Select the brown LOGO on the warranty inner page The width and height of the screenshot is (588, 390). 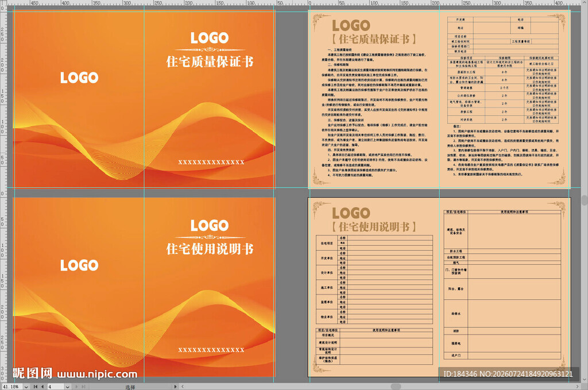tap(351, 25)
